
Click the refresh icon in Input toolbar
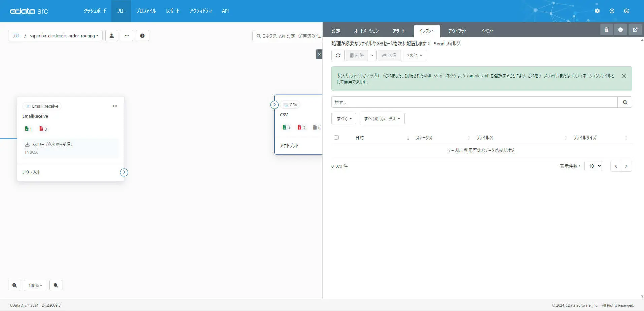pos(338,55)
